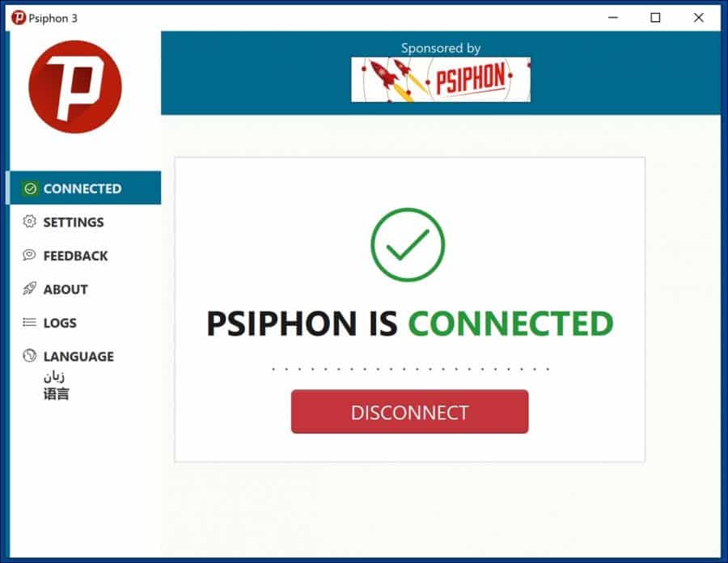Click the large green connected checkmark circle
This screenshot has width=728, height=563.
pos(408,244)
